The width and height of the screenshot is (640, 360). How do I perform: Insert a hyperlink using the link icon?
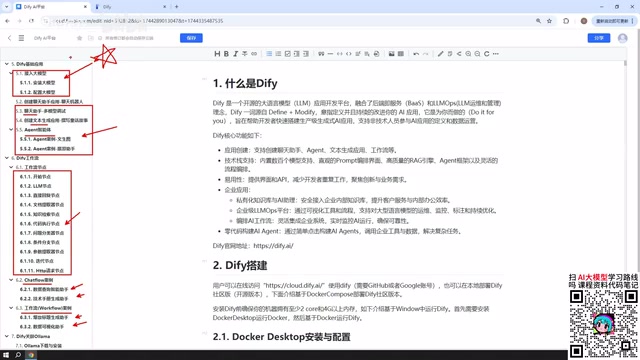click(254, 54)
